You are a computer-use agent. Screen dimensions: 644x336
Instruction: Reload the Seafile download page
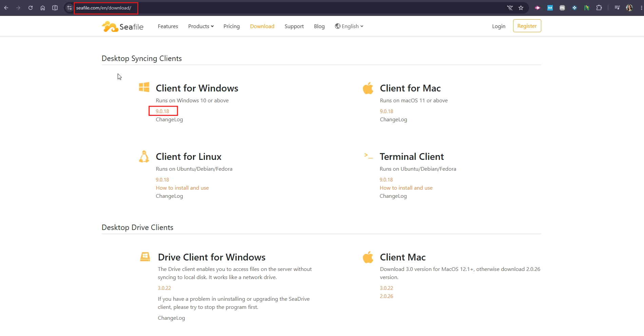point(31,8)
